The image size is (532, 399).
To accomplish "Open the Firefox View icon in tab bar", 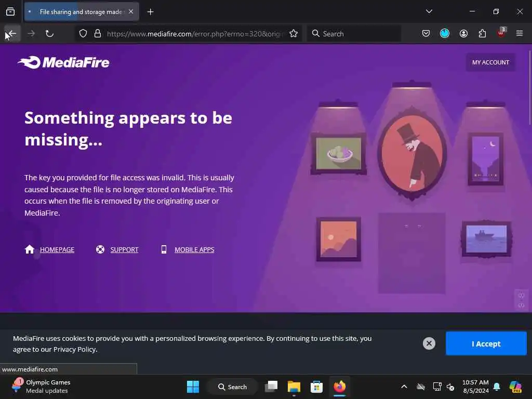I will tap(10, 12).
